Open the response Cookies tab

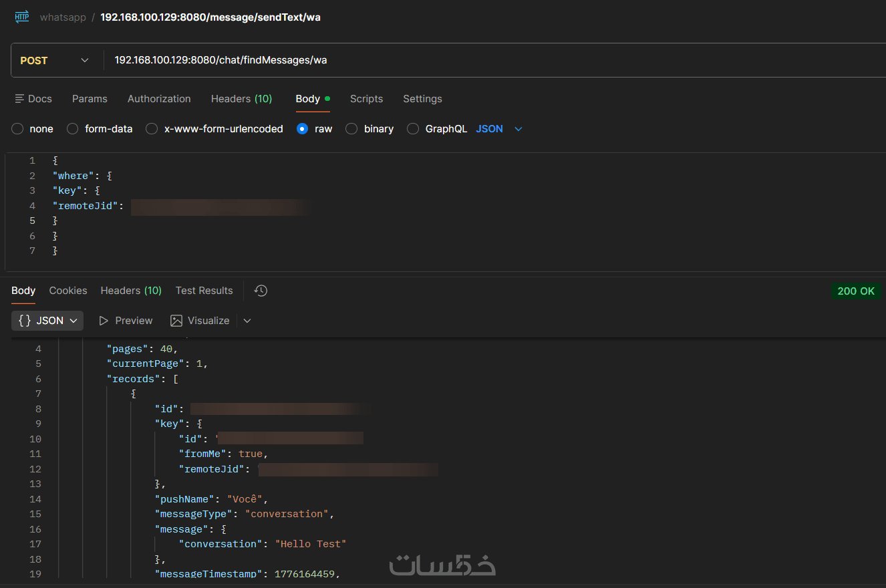[68, 291]
